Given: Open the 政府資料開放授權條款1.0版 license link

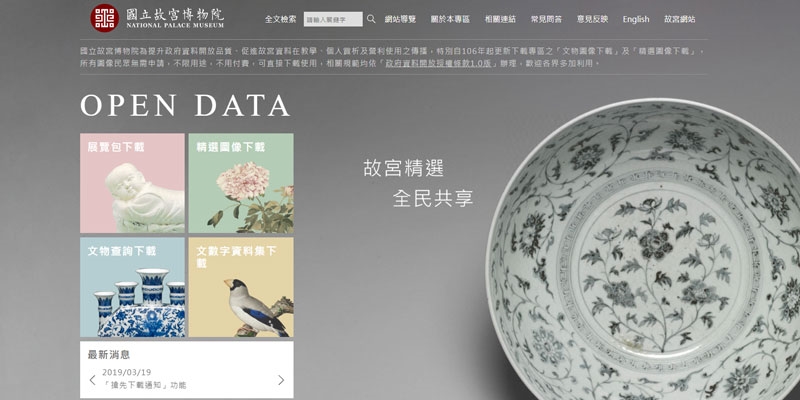Looking at the screenshot, I should point(438,64).
